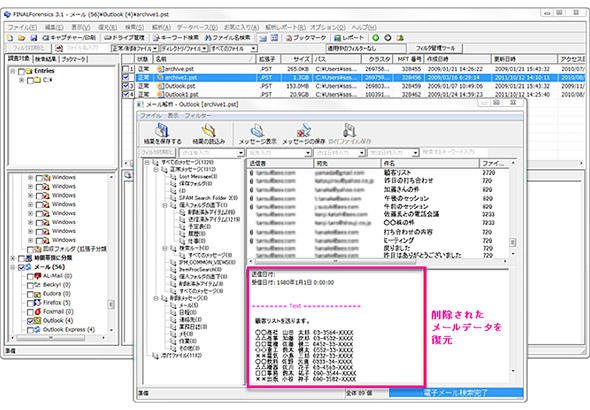Click the FINALForensics app icon in title bar
Screen dimensions: 590x410
point(8,14)
